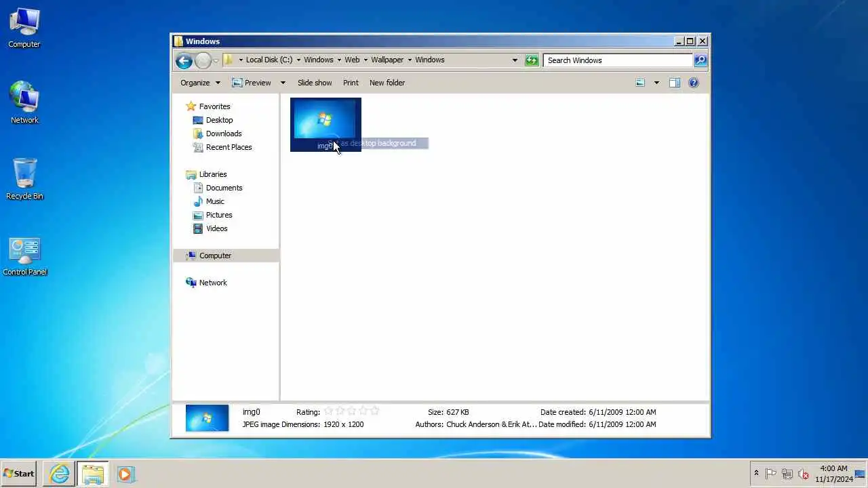Click the Windows Explorer taskbar icon

click(92, 474)
